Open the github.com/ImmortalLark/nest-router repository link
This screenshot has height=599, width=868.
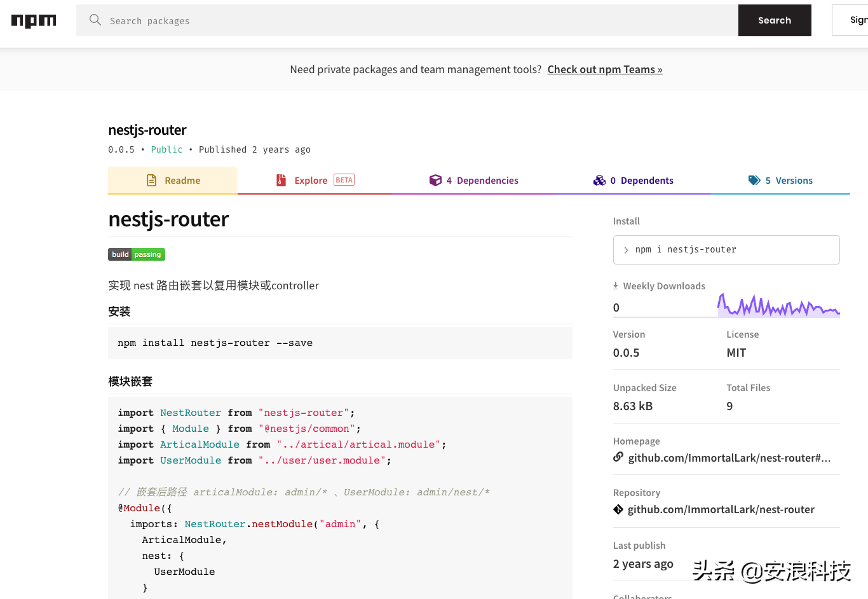[721, 509]
